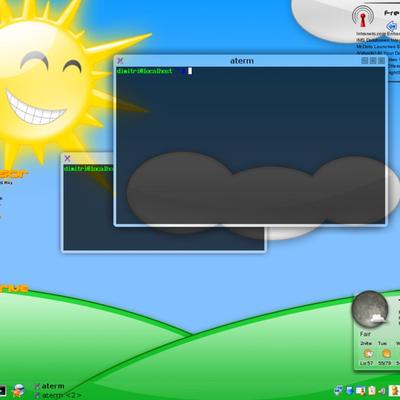The image size is (400, 400).
Task: Open the black terminal launcher in the bottom bar
Action: (x=2, y=391)
